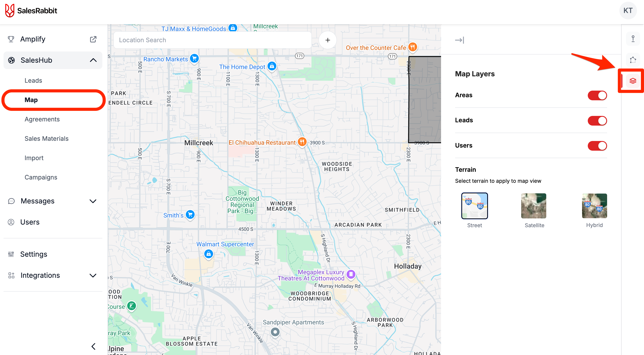Image resolution: width=644 pixels, height=355 pixels.
Task: Expand the Integrations menu chevron
Action: click(93, 275)
